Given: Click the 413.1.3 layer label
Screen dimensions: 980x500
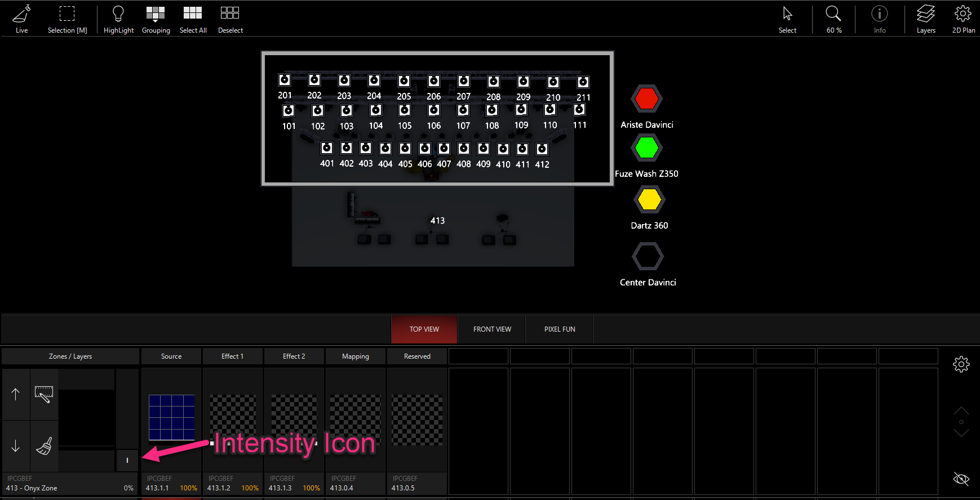Looking at the screenshot, I should point(280,488).
